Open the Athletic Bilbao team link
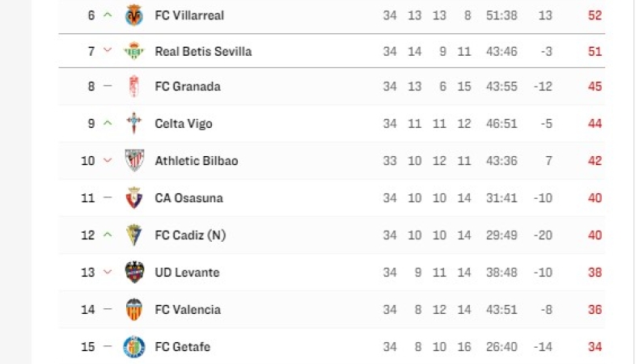The height and width of the screenshot is (364, 639). point(197,161)
